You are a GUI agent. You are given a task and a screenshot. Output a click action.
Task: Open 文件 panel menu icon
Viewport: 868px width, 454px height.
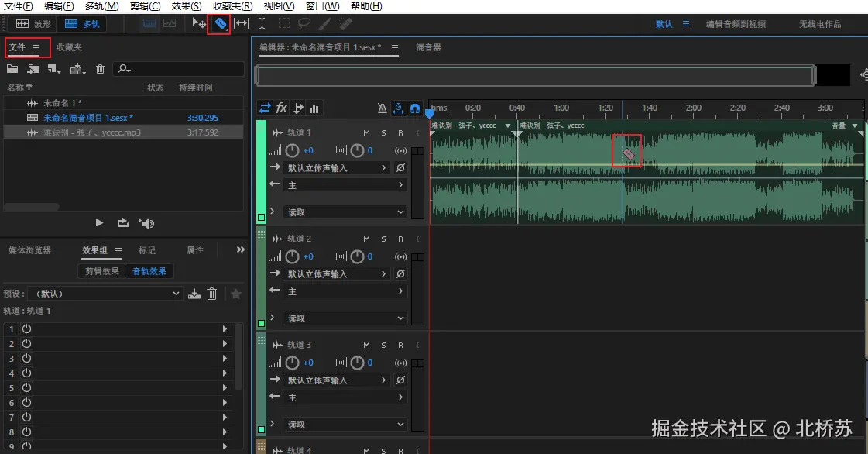coord(36,47)
